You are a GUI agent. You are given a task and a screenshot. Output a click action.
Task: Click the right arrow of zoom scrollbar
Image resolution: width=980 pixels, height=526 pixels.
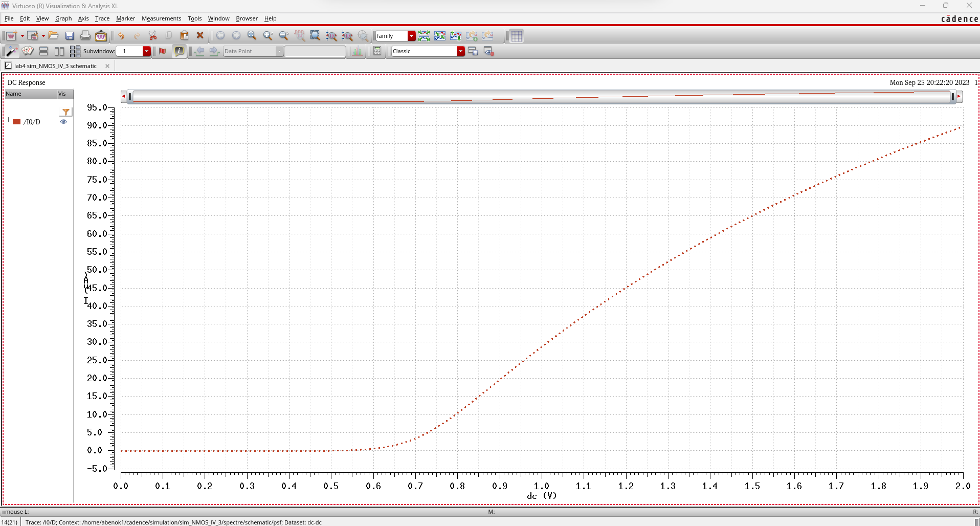pos(959,96)
